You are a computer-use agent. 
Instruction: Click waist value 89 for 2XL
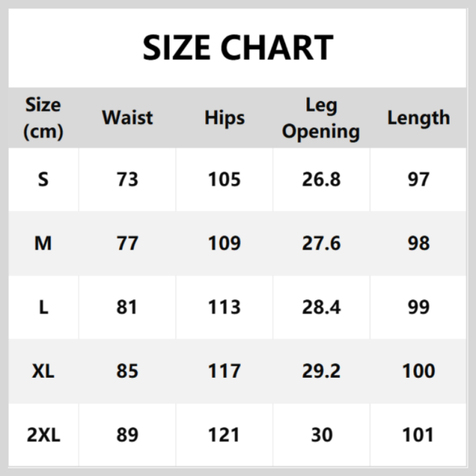click(x=127, y=435)
